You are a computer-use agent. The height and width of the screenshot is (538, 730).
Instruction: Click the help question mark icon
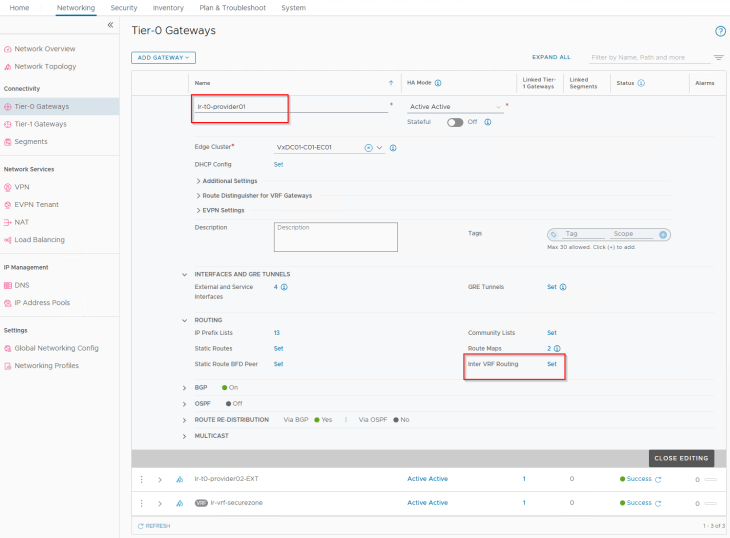(x=720, y=32)
